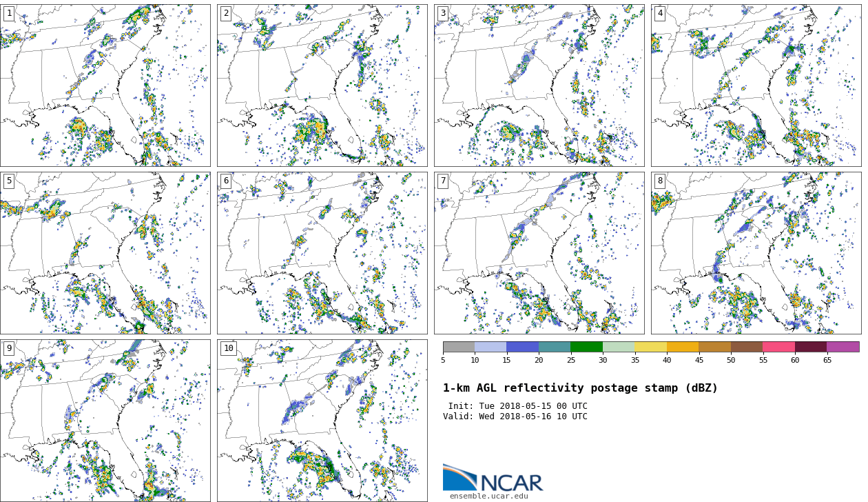View member 10 reflectivity panel
This screenshot has width=868, height=502.
(322, 420)
